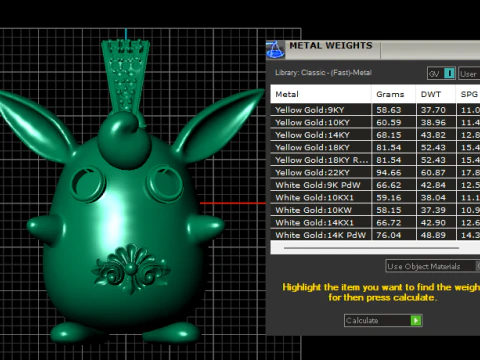Click the 42.84 DWT value
480x360 pixels.
[433, 185]
